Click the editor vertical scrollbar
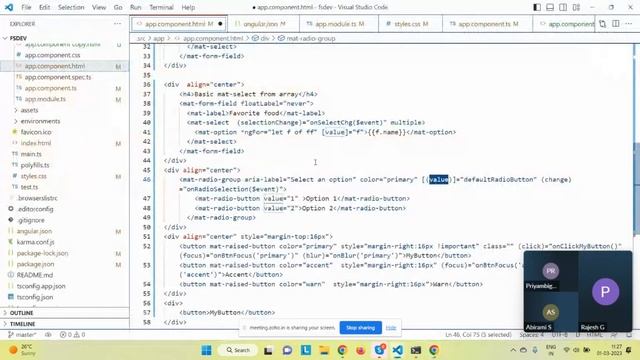Viewport: 640px width, 360px height. [636, 189]
